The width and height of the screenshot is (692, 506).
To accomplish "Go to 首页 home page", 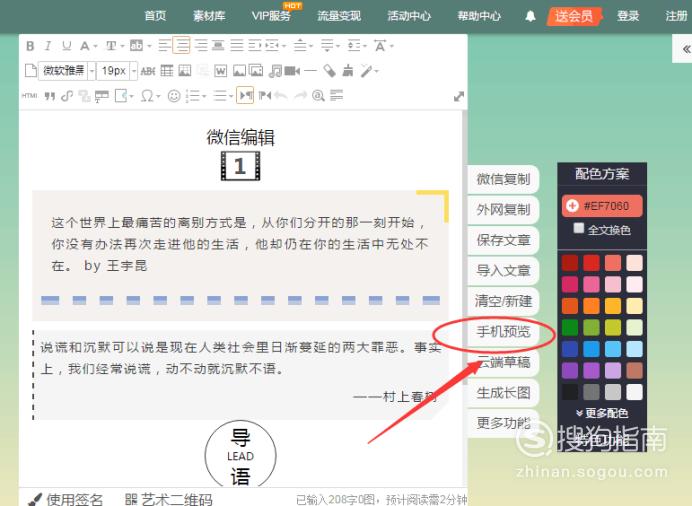I will click(155, 16).
